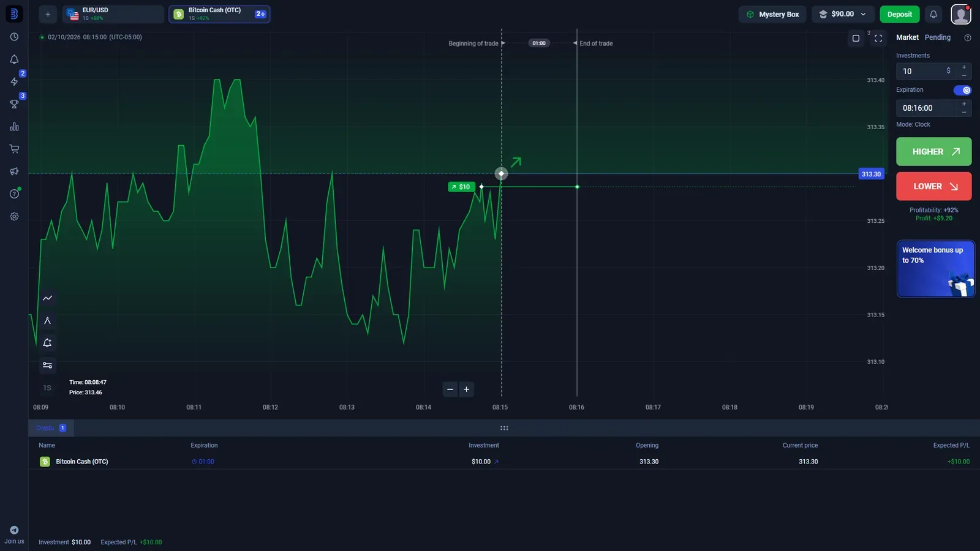Toggle the Expiration mode switch
This screenshot has height=551, width=980.
[x=962, y=90]
